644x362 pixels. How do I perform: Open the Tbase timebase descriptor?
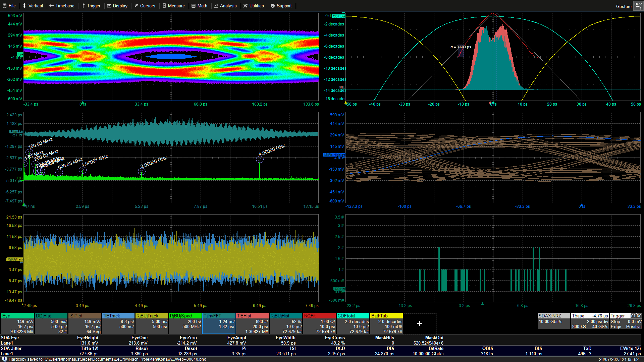pos(590,321)
